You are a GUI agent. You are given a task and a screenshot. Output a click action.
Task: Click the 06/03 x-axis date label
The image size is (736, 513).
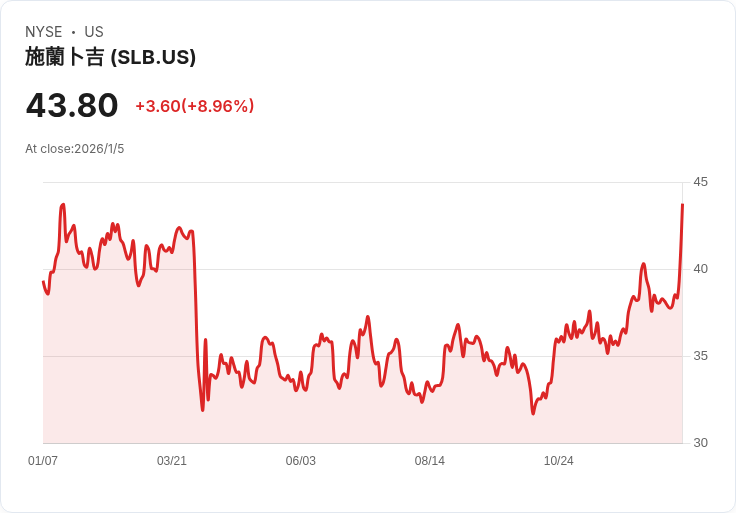click(x=300, y=461)
